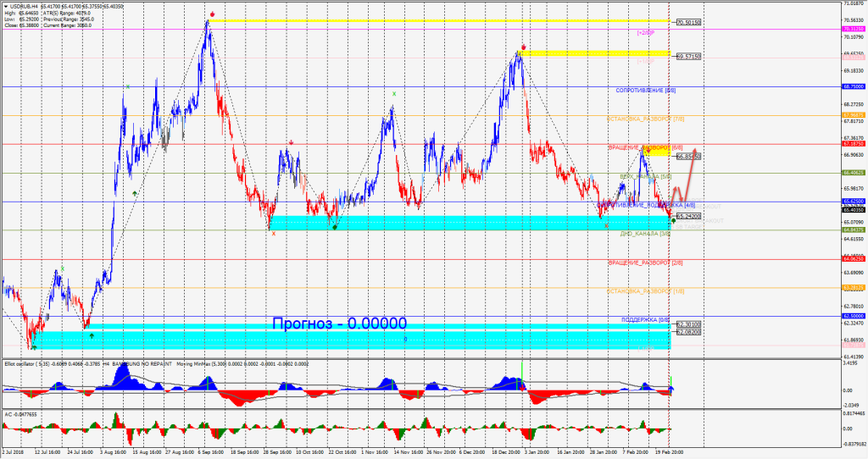Click the green X marker at the November peak

pos(393,94)
